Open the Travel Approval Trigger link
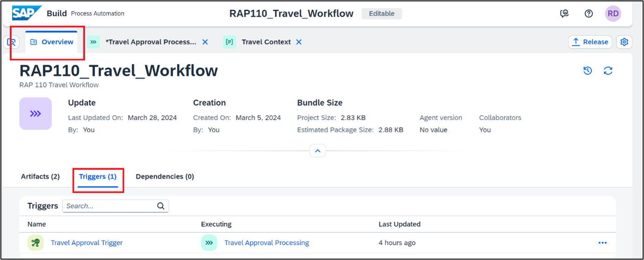Image resolution: width=644 pixels, height=260 pixels. pos(86,243)
